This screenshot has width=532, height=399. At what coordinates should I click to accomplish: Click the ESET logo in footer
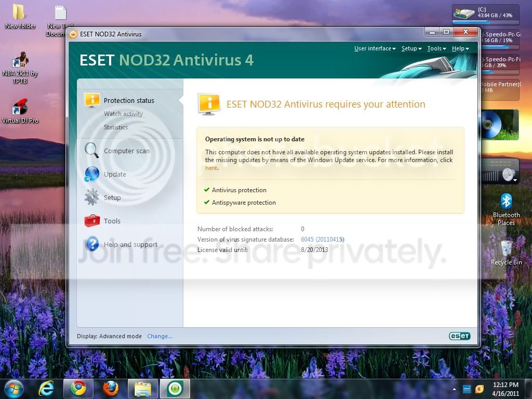(x=459, y=336)
